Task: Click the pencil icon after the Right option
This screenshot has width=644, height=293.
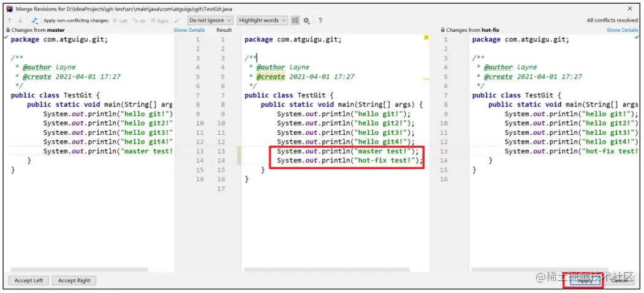Action: pos(176,21)
